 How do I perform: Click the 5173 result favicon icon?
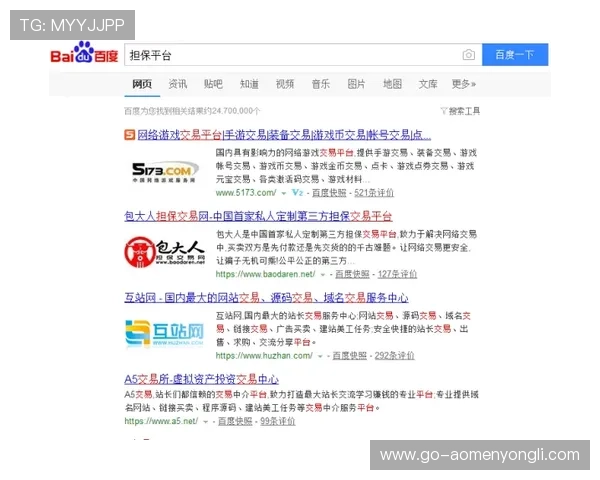(x=129, y=135)
